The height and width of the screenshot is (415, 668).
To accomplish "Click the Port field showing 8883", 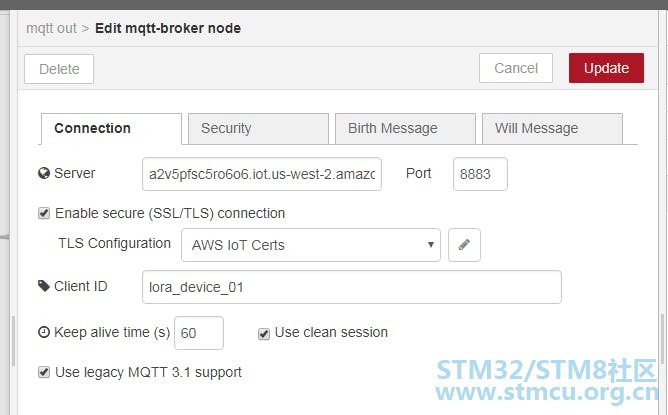I will (x=480, y=174).
